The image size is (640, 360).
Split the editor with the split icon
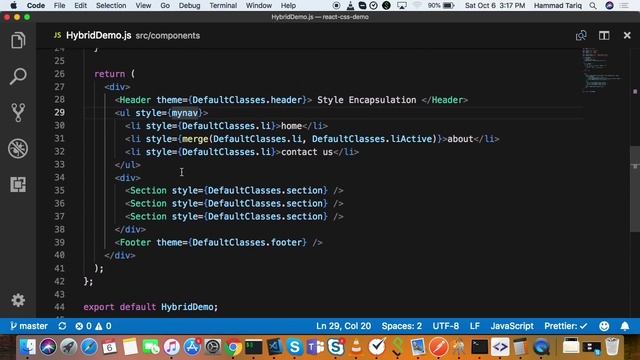click(x=604, y=36)
